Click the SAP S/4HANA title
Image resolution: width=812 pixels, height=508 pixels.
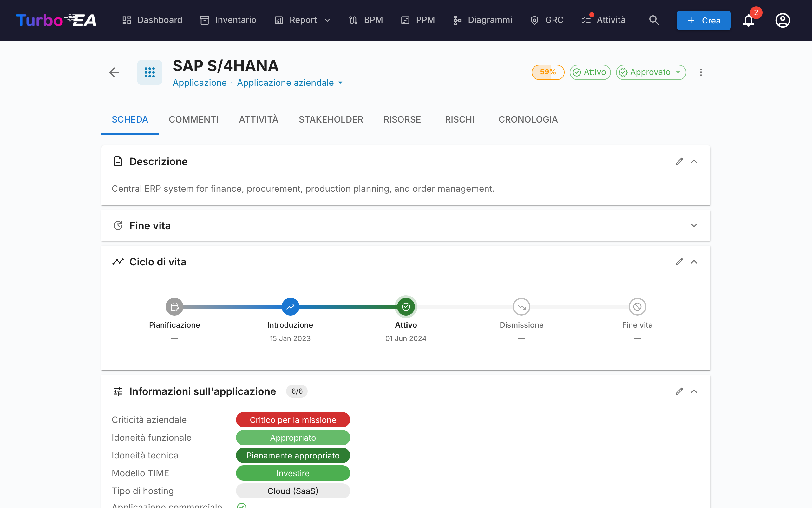click(226, 66)
